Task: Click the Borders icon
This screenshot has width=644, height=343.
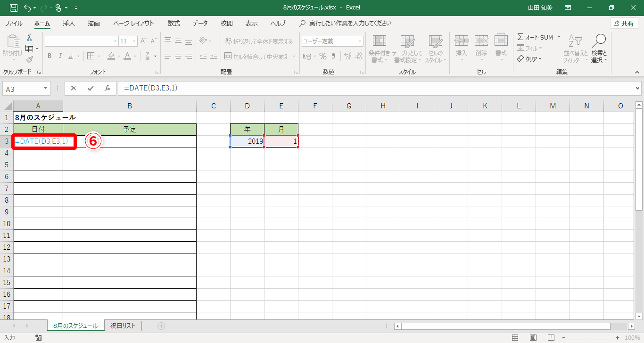Action: click(91, 56)
